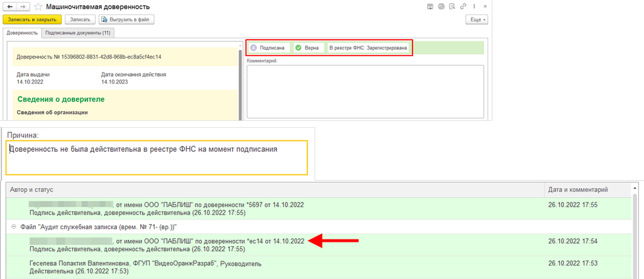Image resolution: width=644 pixels, height=279 pixels.
Task: Open print preview magnifier icon
Action: pos(452,6)
